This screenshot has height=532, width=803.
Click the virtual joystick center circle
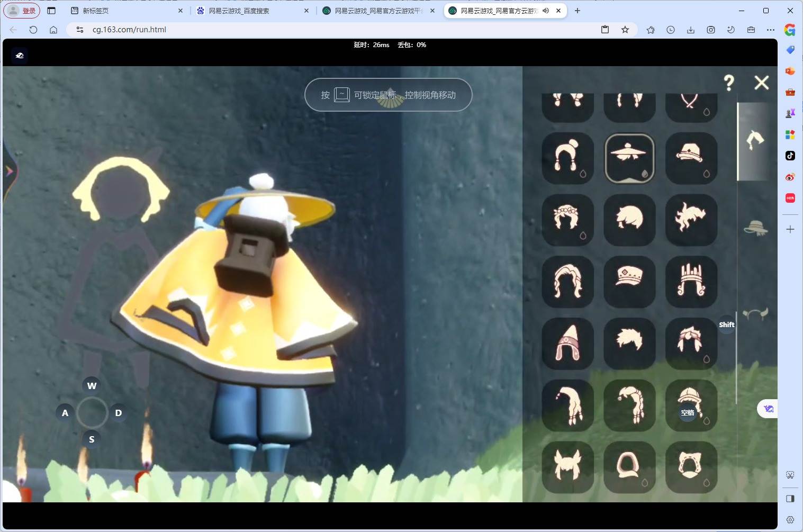pyautogui.click(x=92, y=413)
